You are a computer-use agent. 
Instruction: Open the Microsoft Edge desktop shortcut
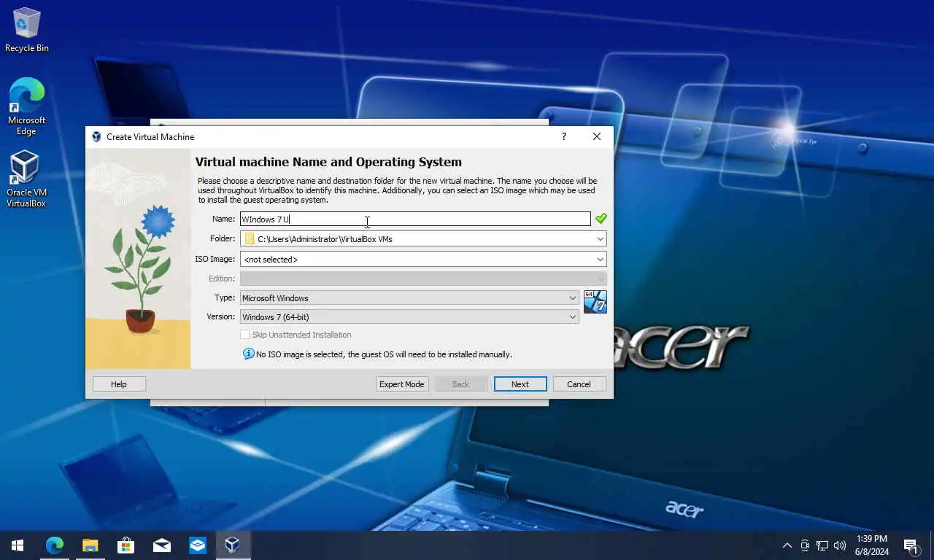tap(26, 106)
